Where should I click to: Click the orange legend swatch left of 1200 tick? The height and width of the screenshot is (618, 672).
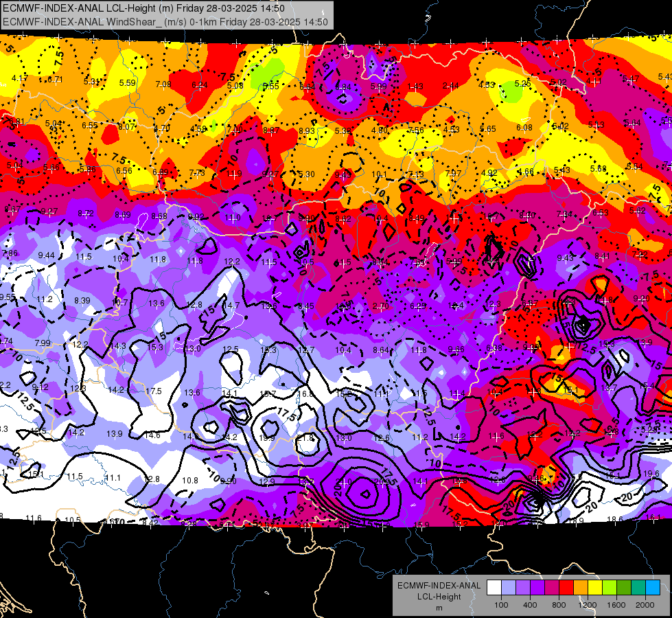581,588
